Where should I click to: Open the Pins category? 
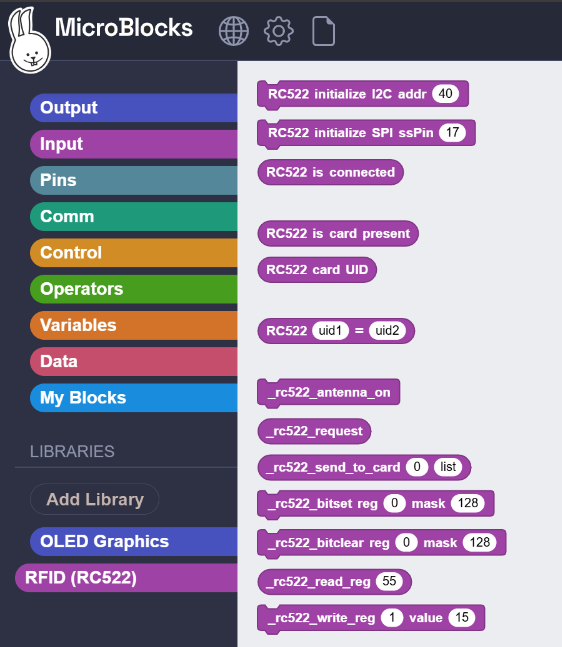click(x=134, y=180)
